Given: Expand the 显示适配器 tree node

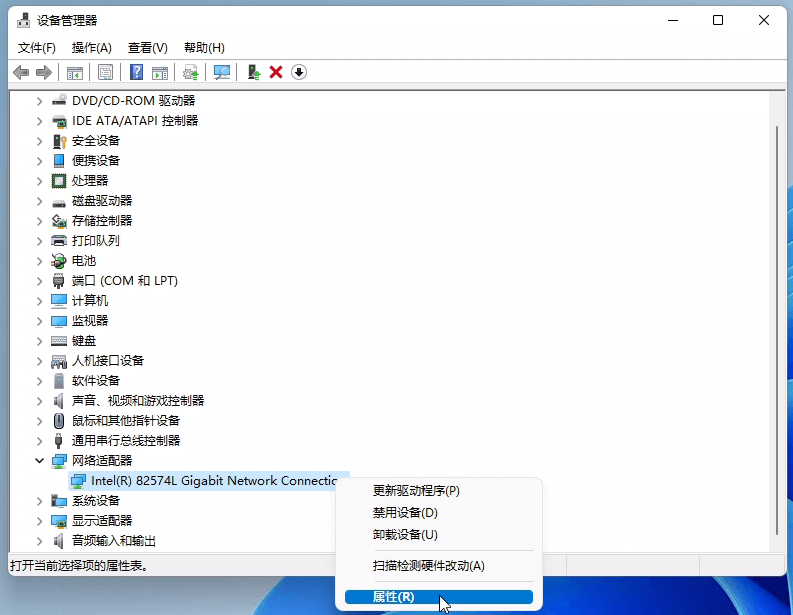Looking at the screenshot, I should [x=40, y=521].
